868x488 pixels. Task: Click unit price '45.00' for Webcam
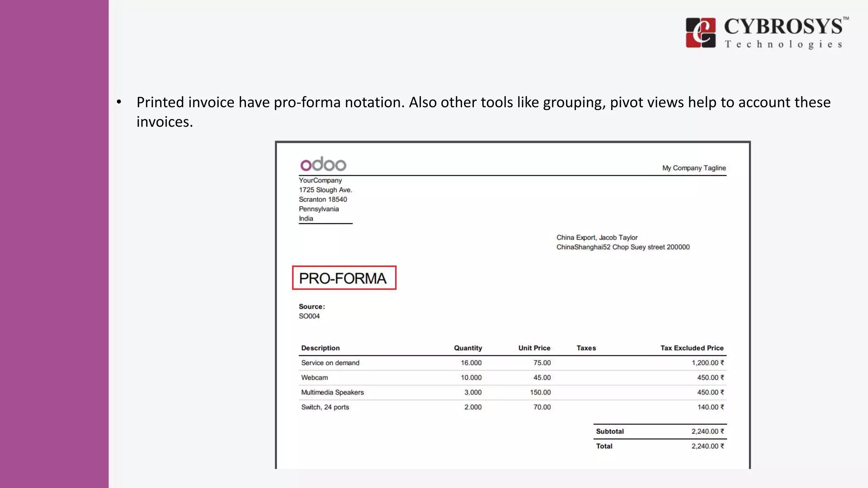click(542, 377)
